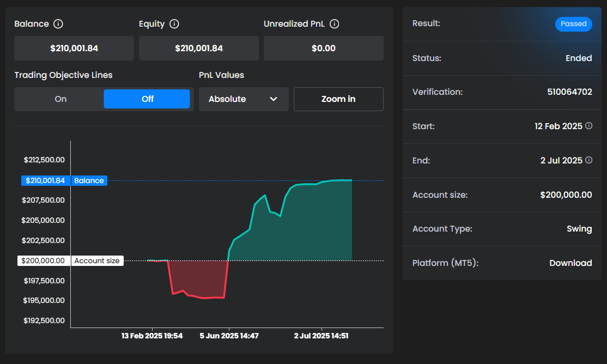Click the verification number 510064702

pyautogui.click(x=569, y=92)
